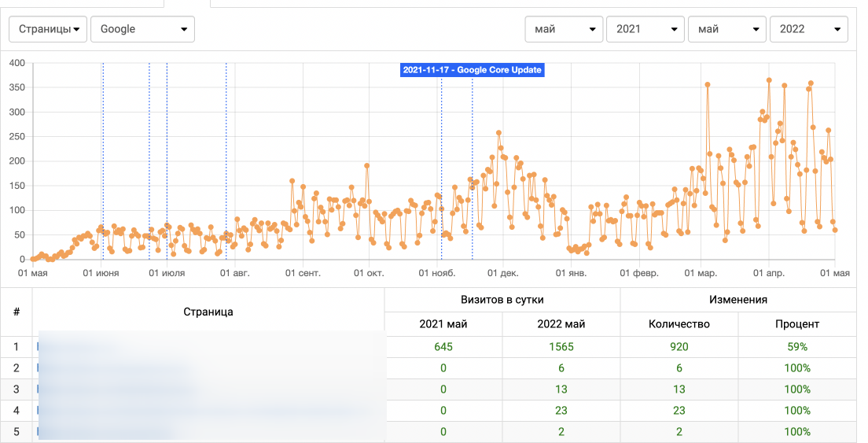The height and width of the screenshot is (443, 868).
Task: Open the Страницы dropdown
Action: (48, 29)
